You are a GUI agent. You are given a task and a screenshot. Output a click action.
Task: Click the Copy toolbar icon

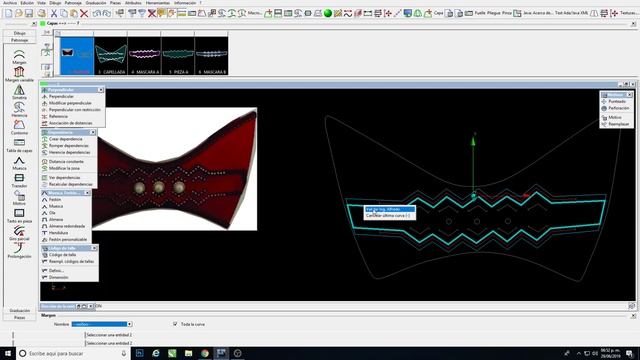coord(64,13)
